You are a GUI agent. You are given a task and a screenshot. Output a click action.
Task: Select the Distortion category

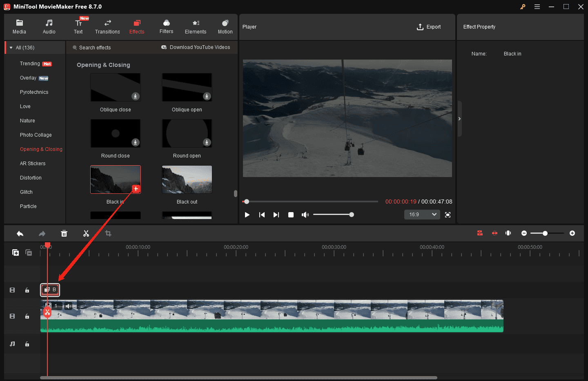point(31,178)
